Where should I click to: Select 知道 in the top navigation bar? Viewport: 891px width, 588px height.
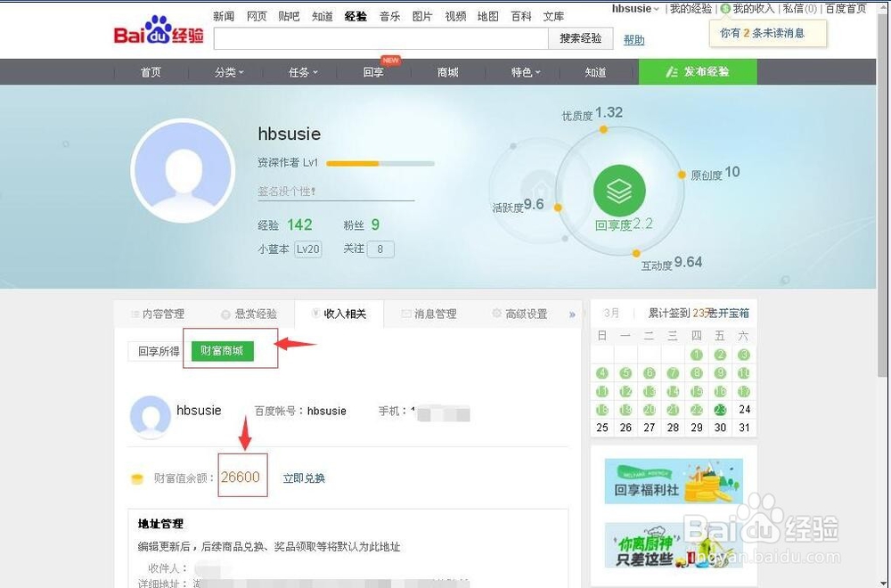tap(322, 15)
